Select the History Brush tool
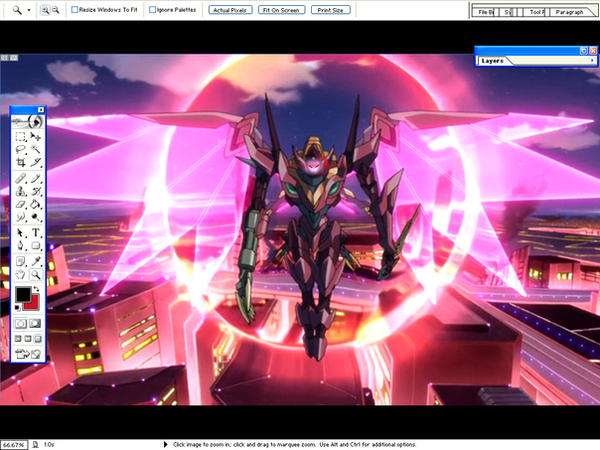The image size is (600, 450). (x=36, y=191)
